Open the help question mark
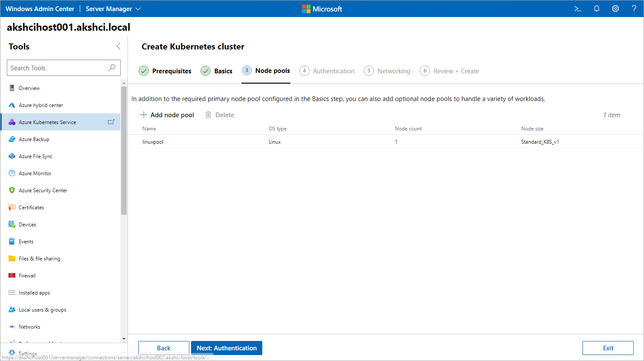This screenshot has width=644, height=361. pos(634,9)
